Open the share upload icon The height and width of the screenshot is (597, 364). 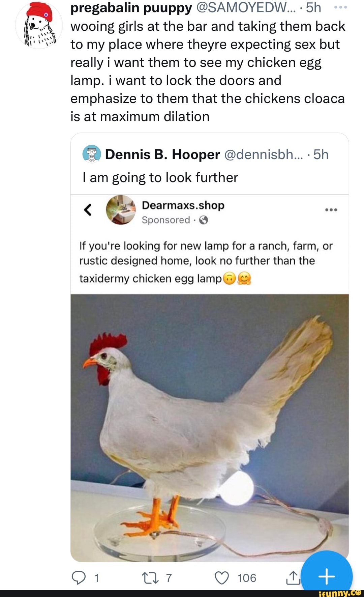point(292,578)
